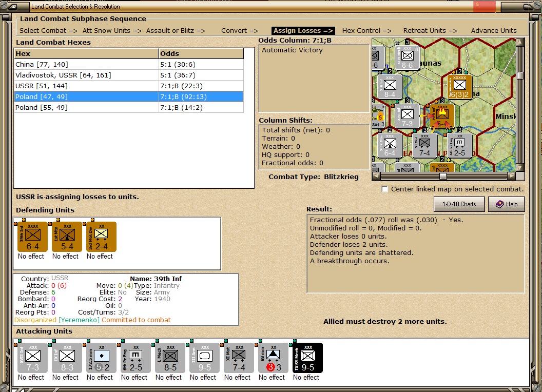Click the Minsk label on the map
The height and width of the screenshot is (392, 542).
(x=506, y=116)
